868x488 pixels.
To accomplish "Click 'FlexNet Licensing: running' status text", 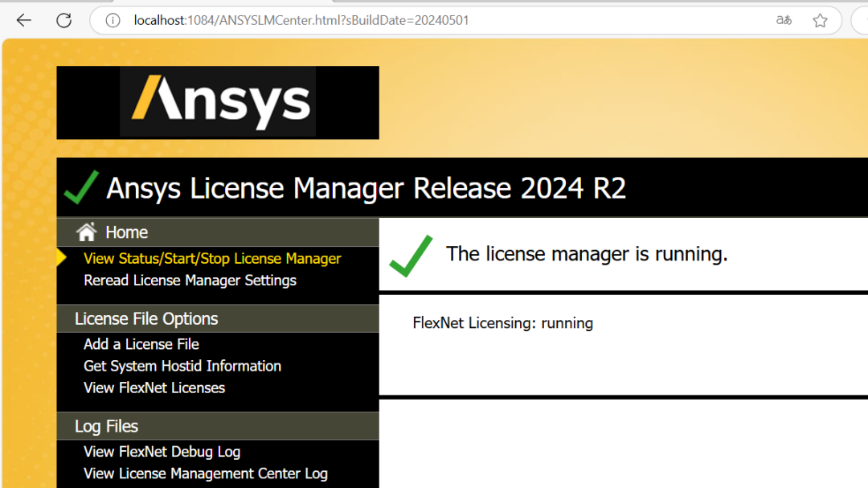I will (502, 323).
